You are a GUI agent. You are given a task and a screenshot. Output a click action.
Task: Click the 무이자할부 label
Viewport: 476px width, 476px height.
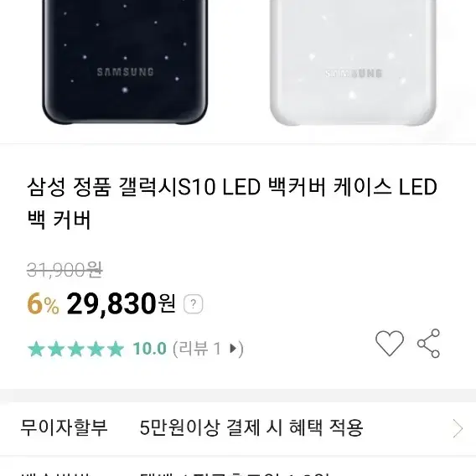(x=64, y=428)
